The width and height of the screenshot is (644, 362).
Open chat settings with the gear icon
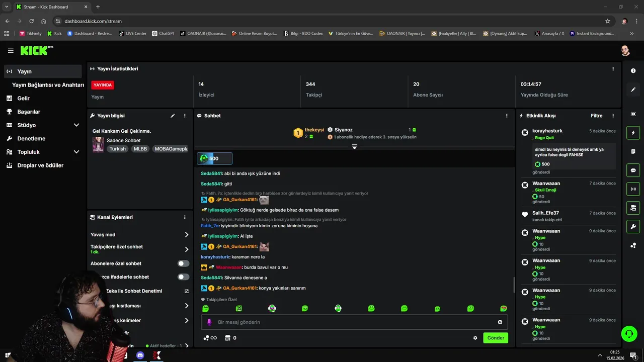(x=475, y=338)
